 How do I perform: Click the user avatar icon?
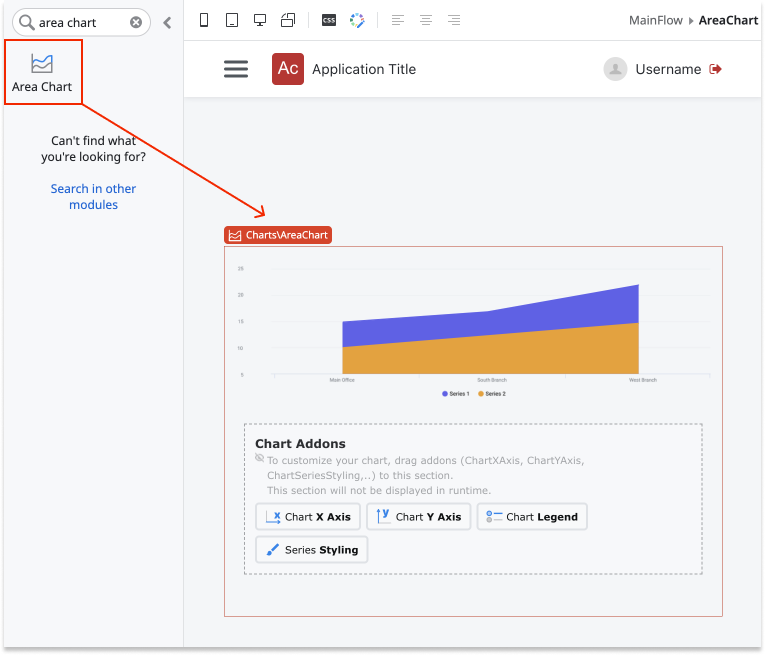pyautogui.click(x=615, y=69)
